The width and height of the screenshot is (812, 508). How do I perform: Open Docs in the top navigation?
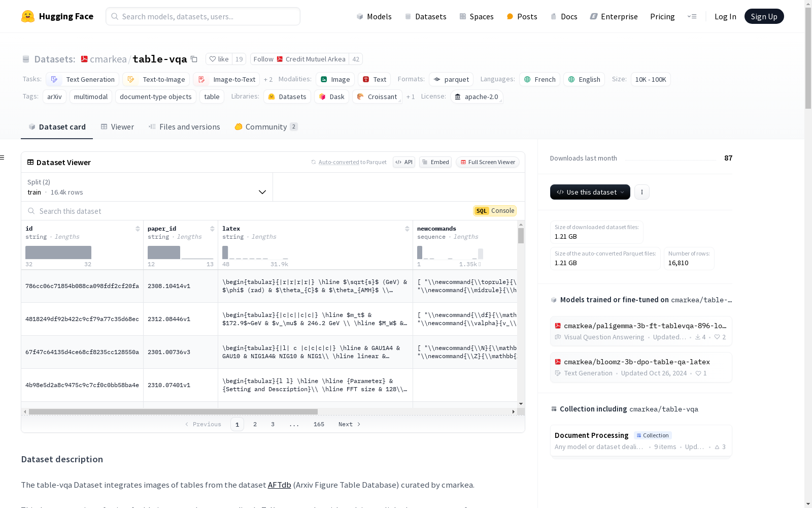[x=564, y=16]
